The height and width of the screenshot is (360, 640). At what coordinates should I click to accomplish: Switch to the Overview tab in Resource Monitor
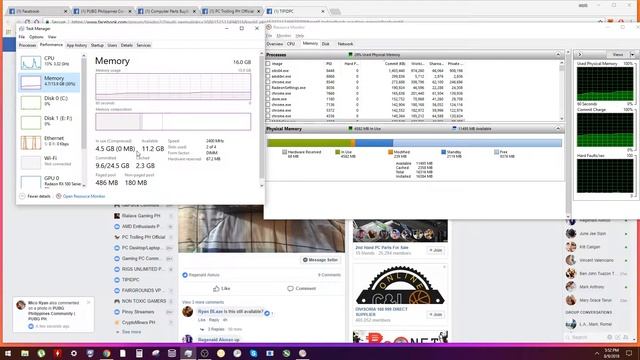tap(275, 44)
